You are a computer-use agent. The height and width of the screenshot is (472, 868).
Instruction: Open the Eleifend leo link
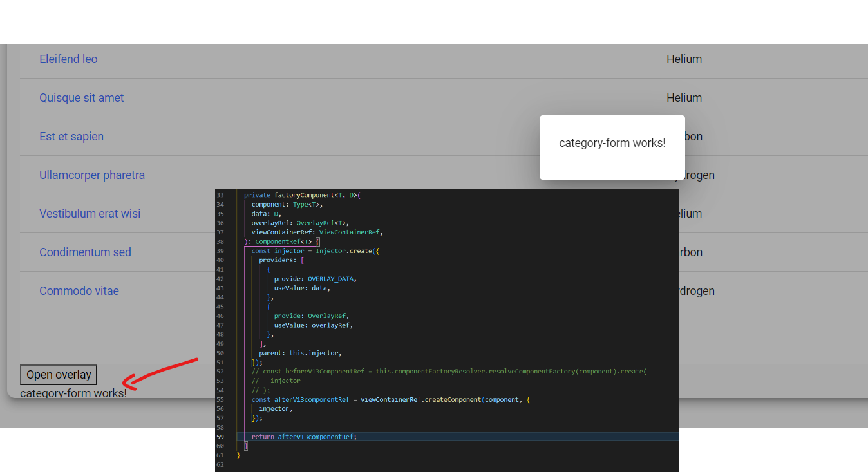tap(68, 59)
